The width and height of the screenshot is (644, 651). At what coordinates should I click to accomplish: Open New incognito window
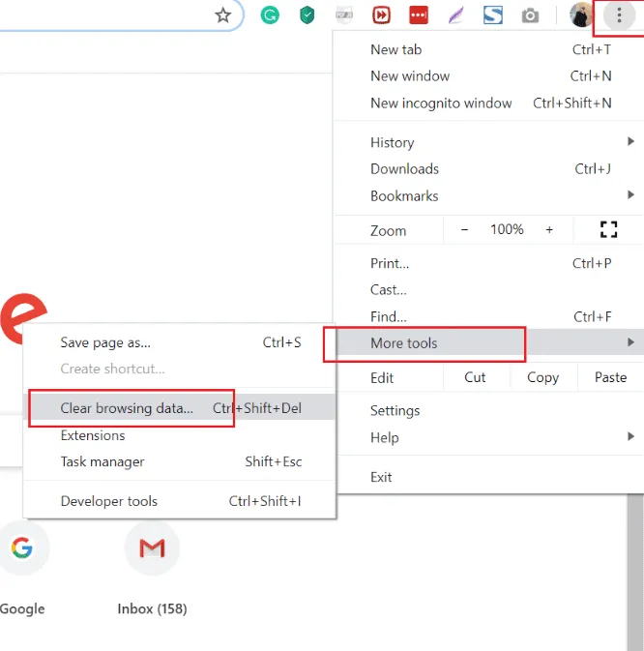(x=441, y=103)
